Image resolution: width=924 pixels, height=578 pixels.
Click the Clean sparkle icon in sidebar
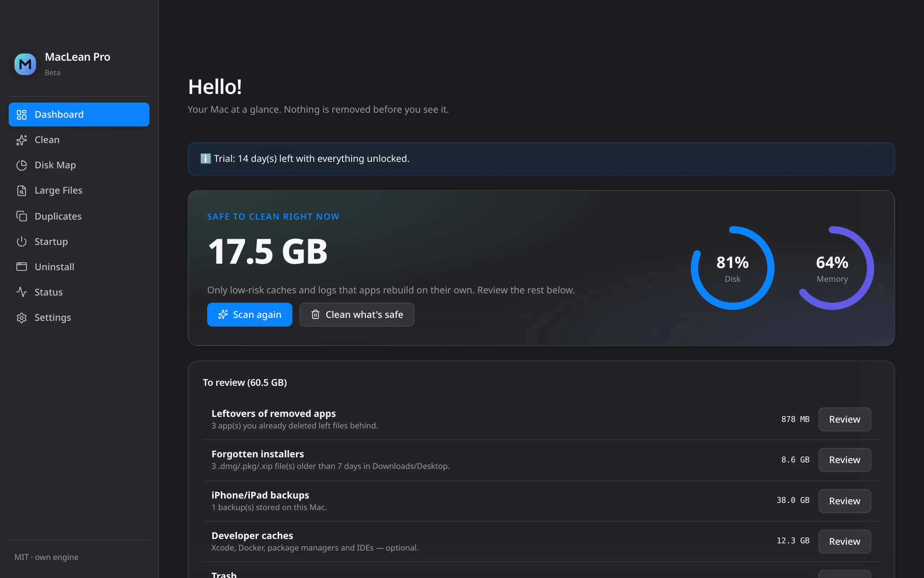point(22,140)
